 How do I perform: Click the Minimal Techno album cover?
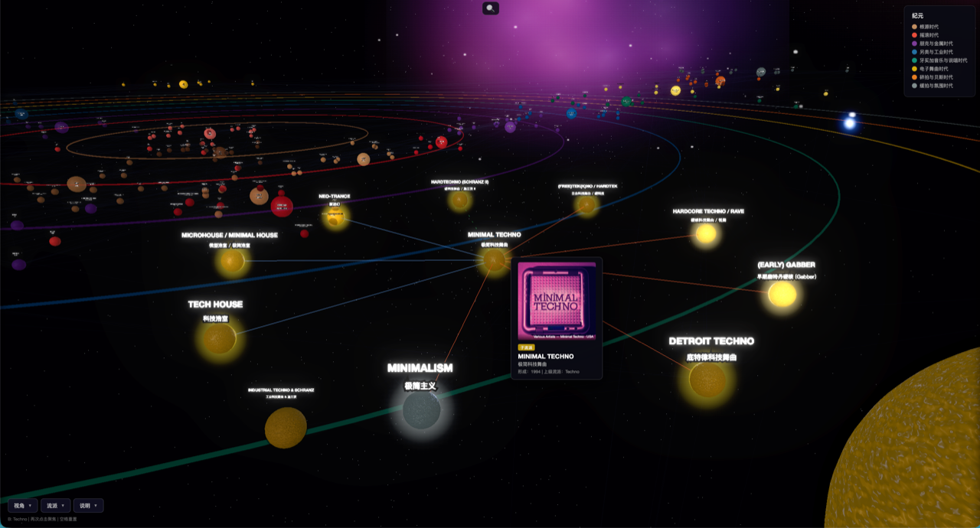[x=557, y=301]
